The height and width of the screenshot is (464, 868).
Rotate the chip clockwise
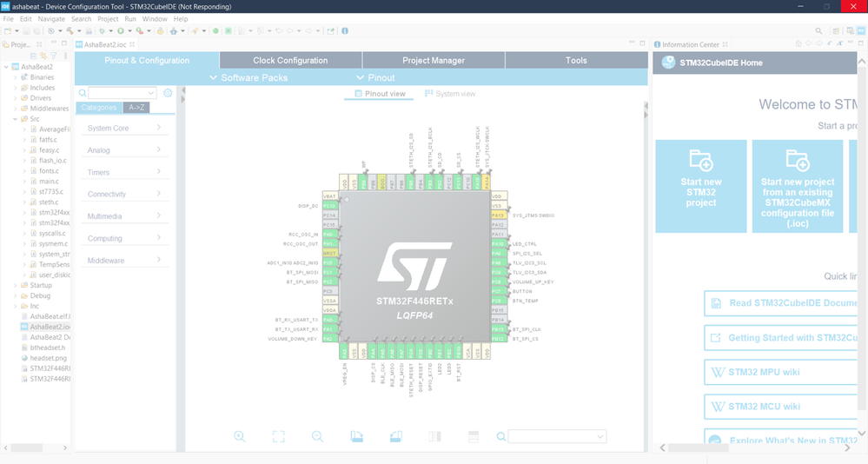(x=356, y=436)
